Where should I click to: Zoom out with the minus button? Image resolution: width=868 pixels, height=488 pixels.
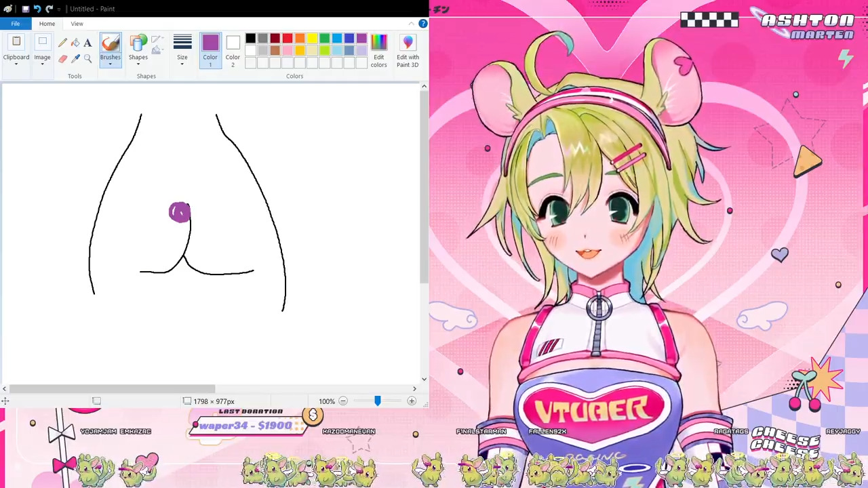click(x=343, y=401)
